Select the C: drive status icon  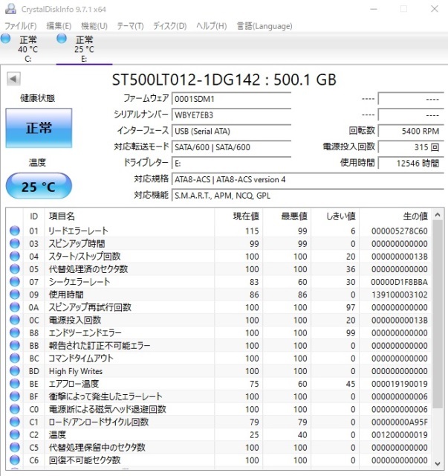point(7,39)
